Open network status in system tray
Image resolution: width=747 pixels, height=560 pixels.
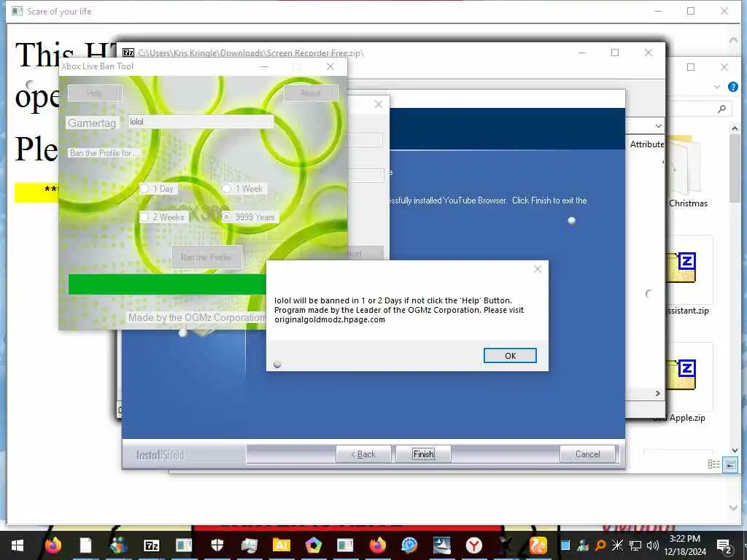(635, 545)
